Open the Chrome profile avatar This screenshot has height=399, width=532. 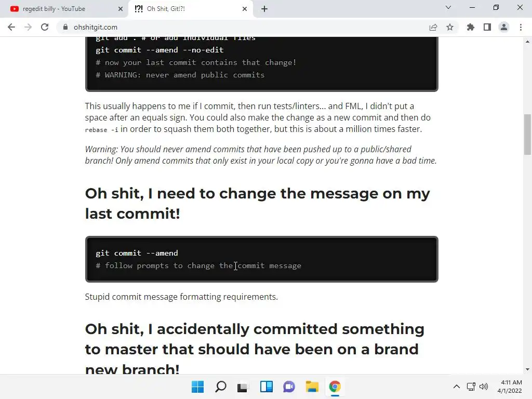point(504,27)
